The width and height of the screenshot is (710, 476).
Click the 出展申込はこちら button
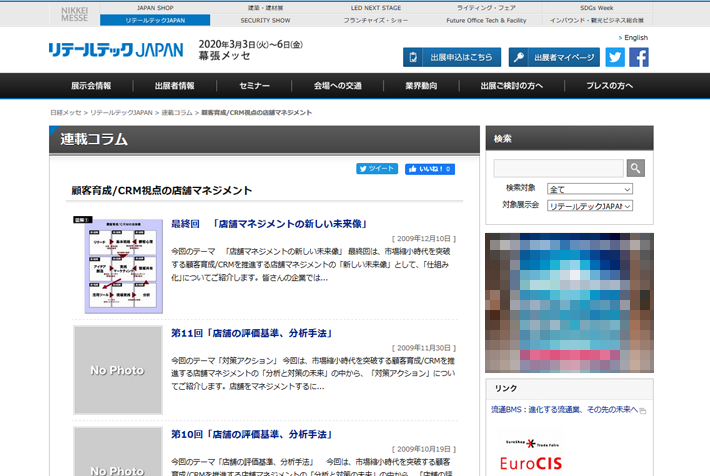tap(452, 57)
